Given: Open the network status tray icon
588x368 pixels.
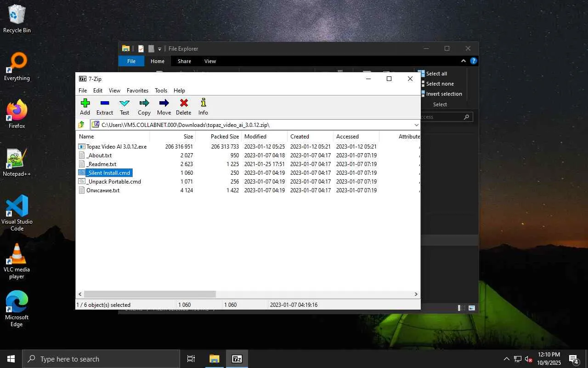Looking at the screenshot, I should click(x=518, y=359).
